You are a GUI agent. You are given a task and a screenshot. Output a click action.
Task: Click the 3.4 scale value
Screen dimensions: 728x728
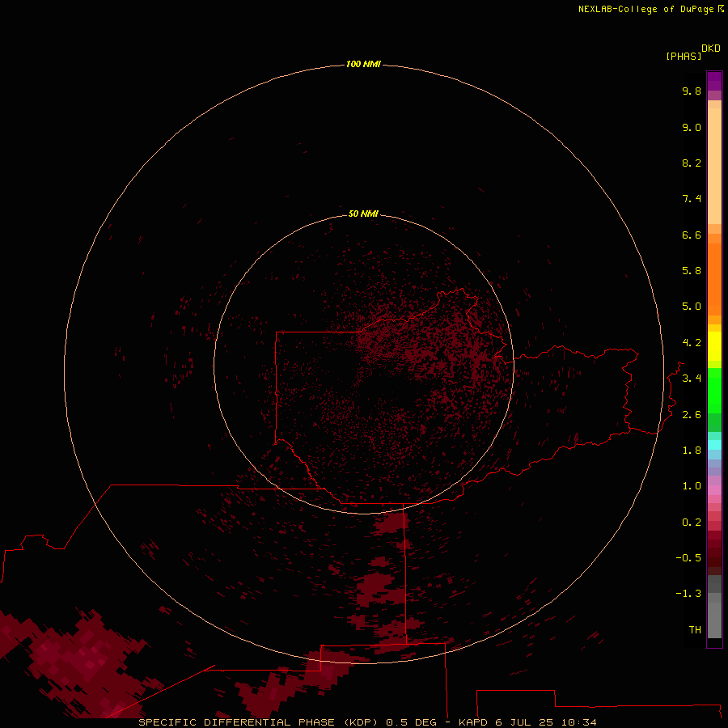[692, 379]
